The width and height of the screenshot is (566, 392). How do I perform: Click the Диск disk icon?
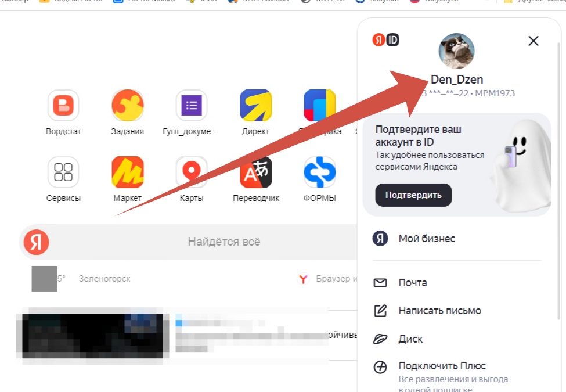380,339
